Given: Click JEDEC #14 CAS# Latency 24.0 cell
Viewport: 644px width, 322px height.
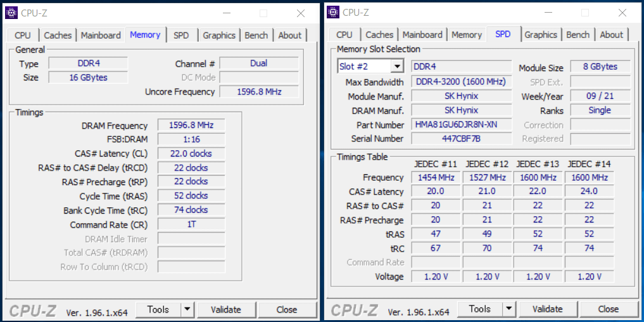Looking at the screenshot, I should pyautogui.click(x=590, y=191).
